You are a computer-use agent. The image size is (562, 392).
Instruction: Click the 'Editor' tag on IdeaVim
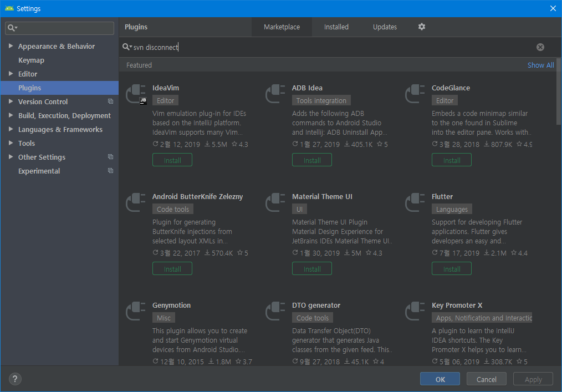pos(165,100)
